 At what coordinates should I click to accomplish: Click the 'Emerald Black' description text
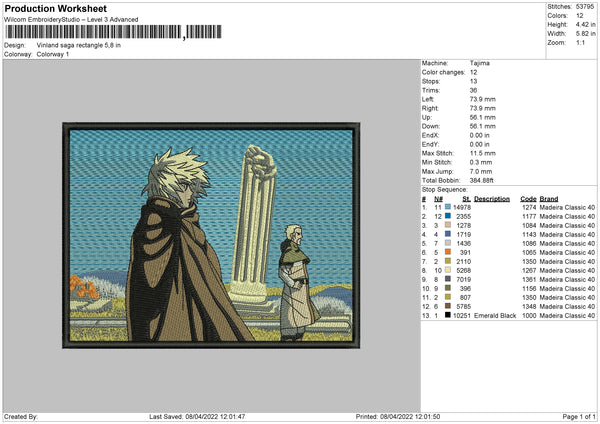(495, 316)
